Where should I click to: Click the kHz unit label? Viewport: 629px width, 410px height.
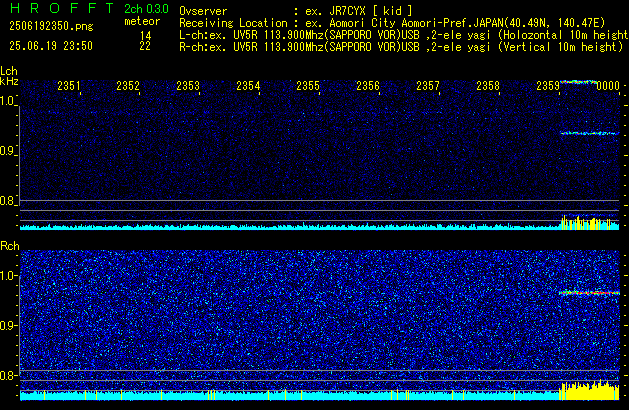point(9,81)
